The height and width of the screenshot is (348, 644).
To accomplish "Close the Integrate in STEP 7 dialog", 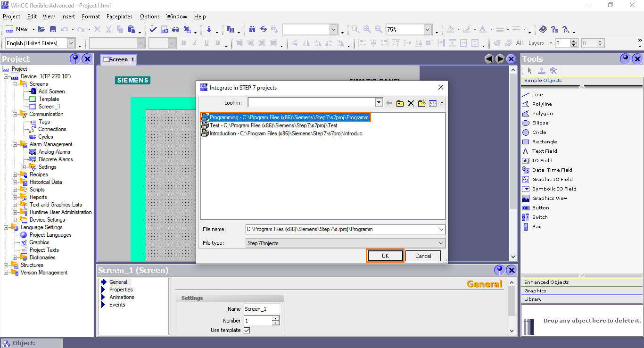I will (x=441, y=87).
